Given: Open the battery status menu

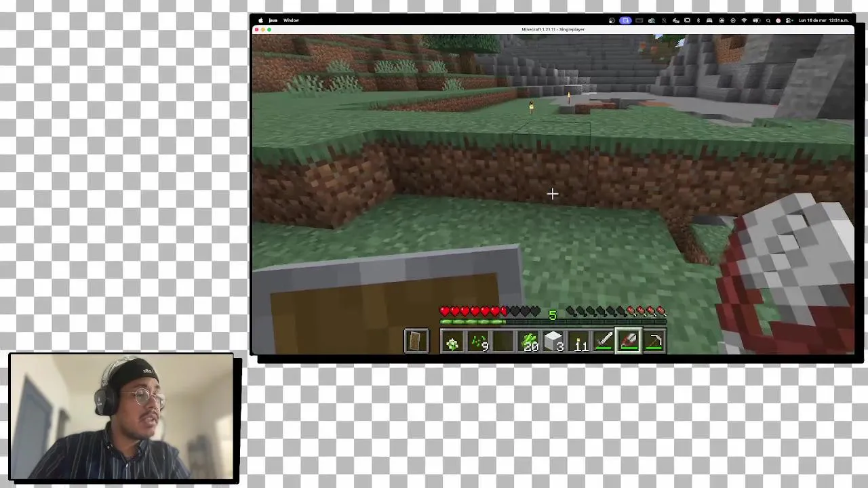Looking at the screenshot, I should (x=756, y=20).
